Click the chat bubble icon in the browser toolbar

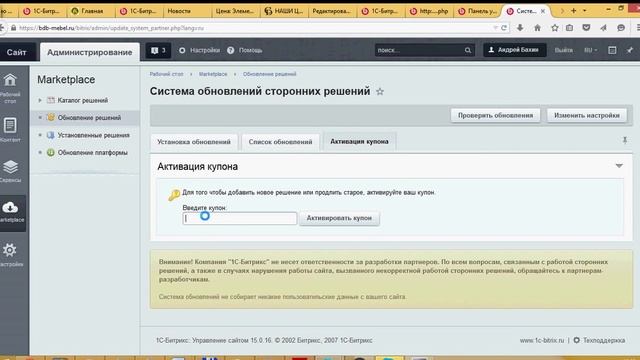(x=621, y=28)
